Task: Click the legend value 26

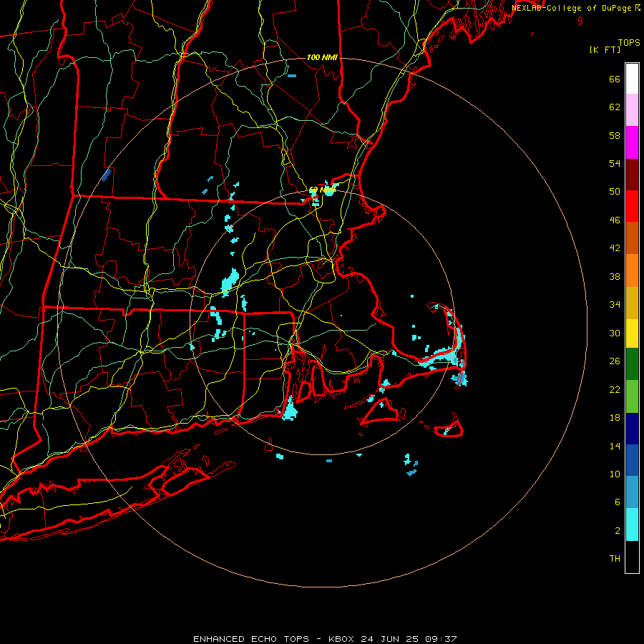Action: click(615, 361)
